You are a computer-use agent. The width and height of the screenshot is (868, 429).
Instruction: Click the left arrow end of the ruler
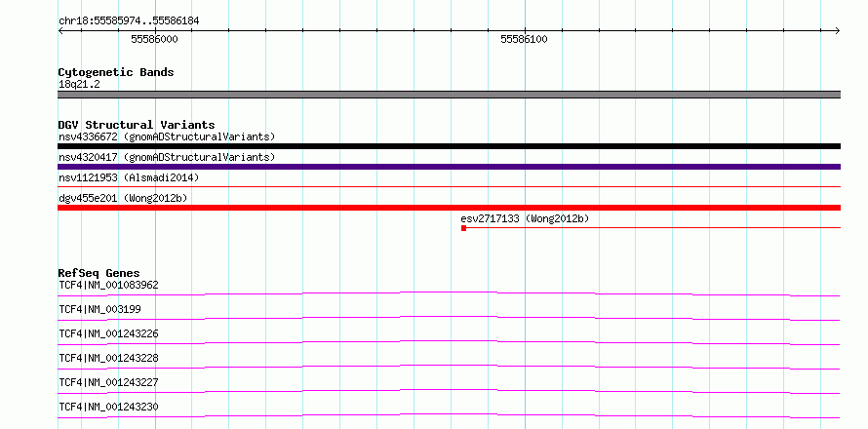pos(60,30)
